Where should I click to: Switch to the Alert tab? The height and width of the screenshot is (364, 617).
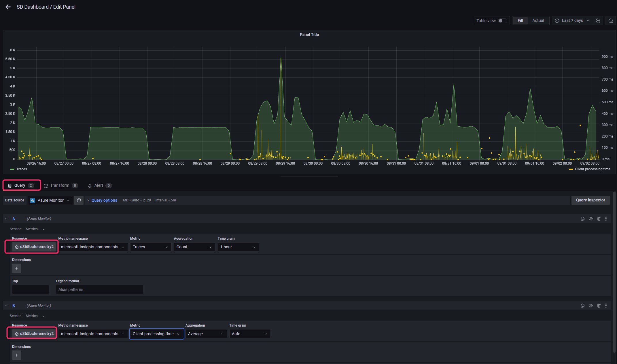click(x=99, y=186)
